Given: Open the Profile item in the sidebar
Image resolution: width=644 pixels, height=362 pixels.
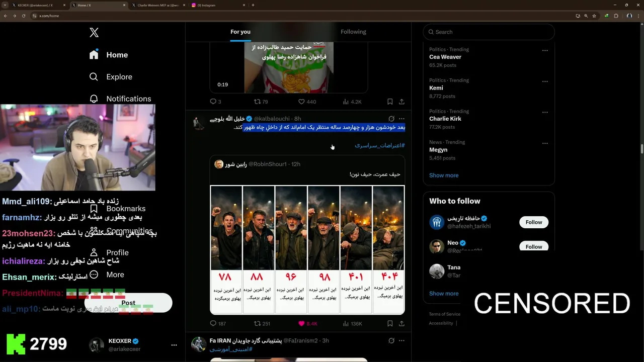Looking at the screenshot, I should [x=109, y=252].
